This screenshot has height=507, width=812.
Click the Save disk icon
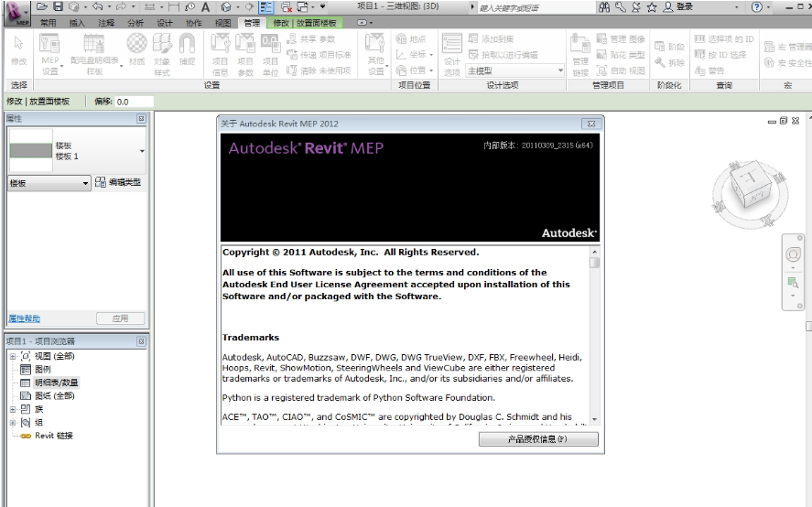(58, 6)
